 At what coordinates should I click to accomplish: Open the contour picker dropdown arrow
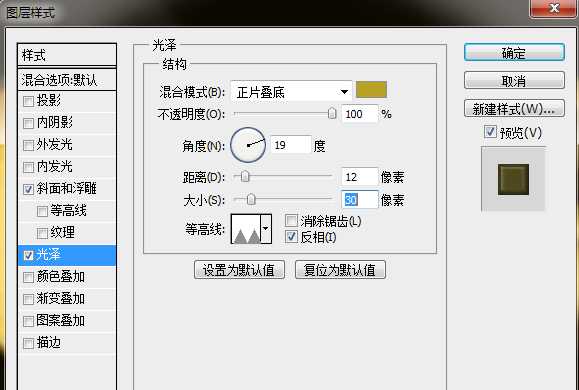point(266,229)
